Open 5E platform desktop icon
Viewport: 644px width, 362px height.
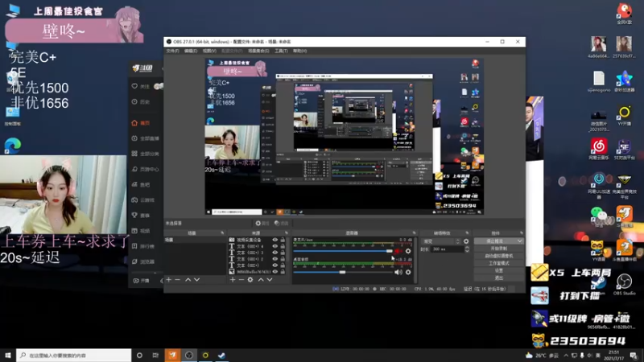coord(625,150)
